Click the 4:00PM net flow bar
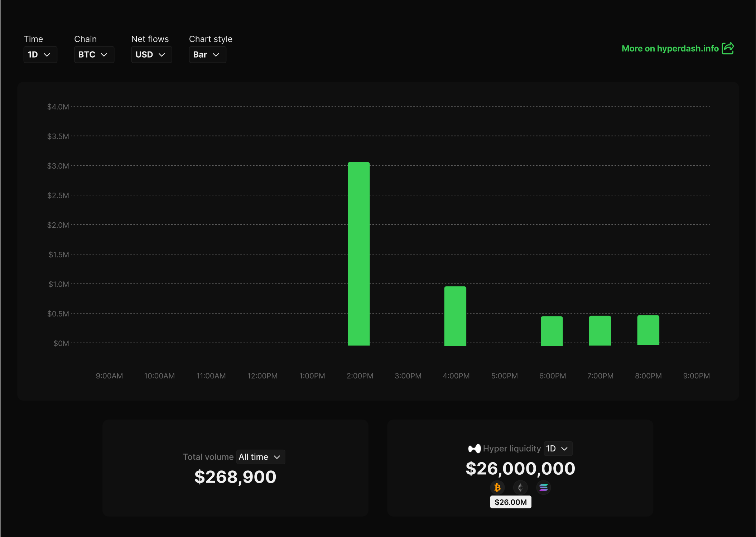The image size is (756, 537). pyautogui.click(x=455, y=315)
